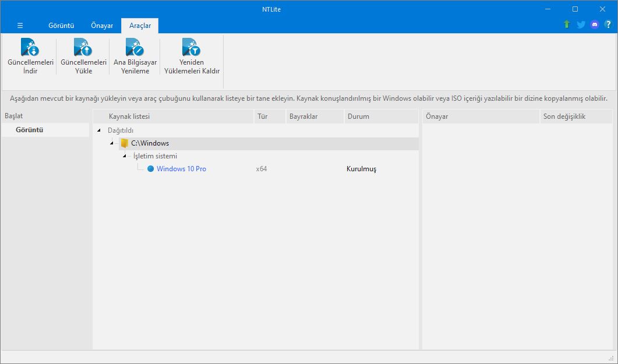Screen dimensions: 618x364
Task: Sort by Durum column header
Action: (381, 116)
